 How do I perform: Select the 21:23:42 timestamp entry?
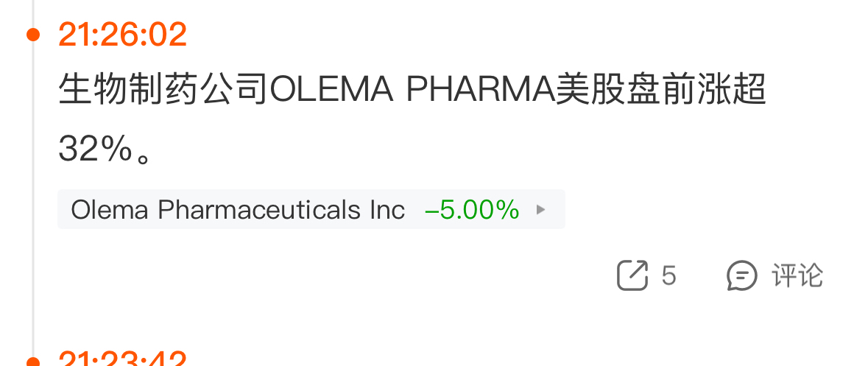click(x=122, y=359)
